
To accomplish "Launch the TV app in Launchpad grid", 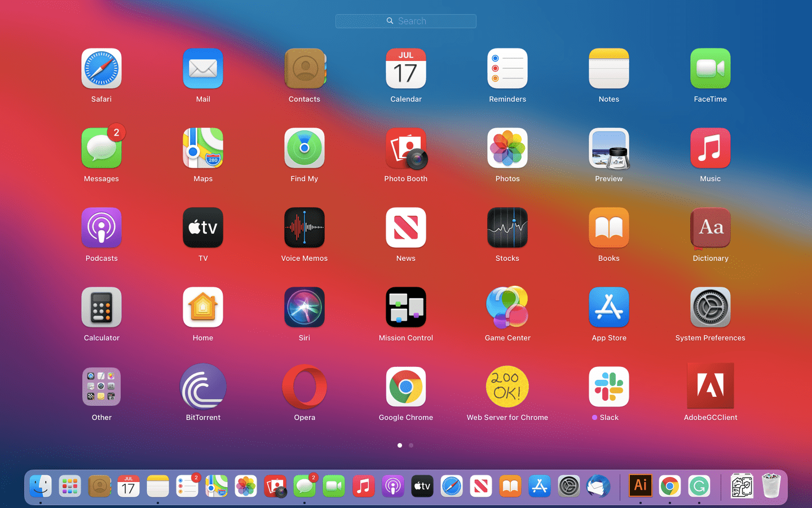I will click(x=203, y=227).
